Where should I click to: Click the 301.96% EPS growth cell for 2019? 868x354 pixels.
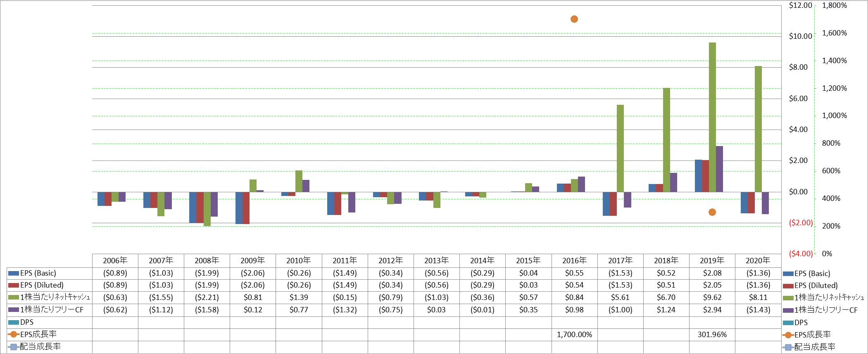click(x=712, y=335)
